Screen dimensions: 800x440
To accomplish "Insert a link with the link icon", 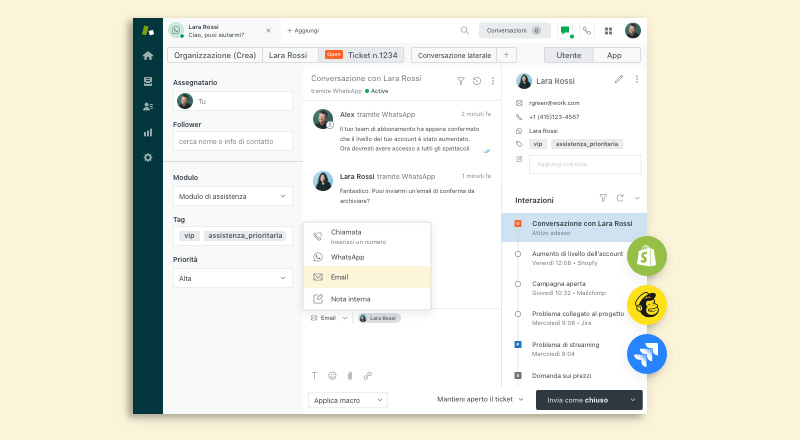I will coord(368,376).
